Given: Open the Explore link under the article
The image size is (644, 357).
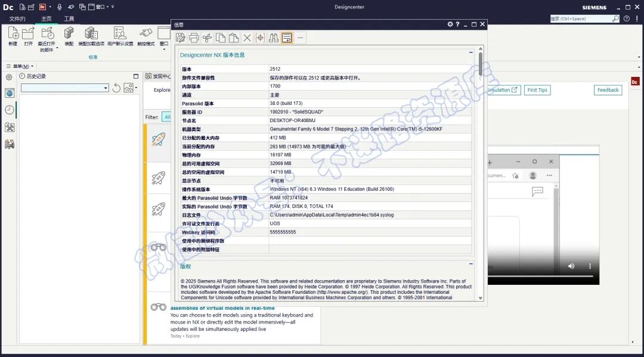Looking at the screenshot, I should [193, 336].
